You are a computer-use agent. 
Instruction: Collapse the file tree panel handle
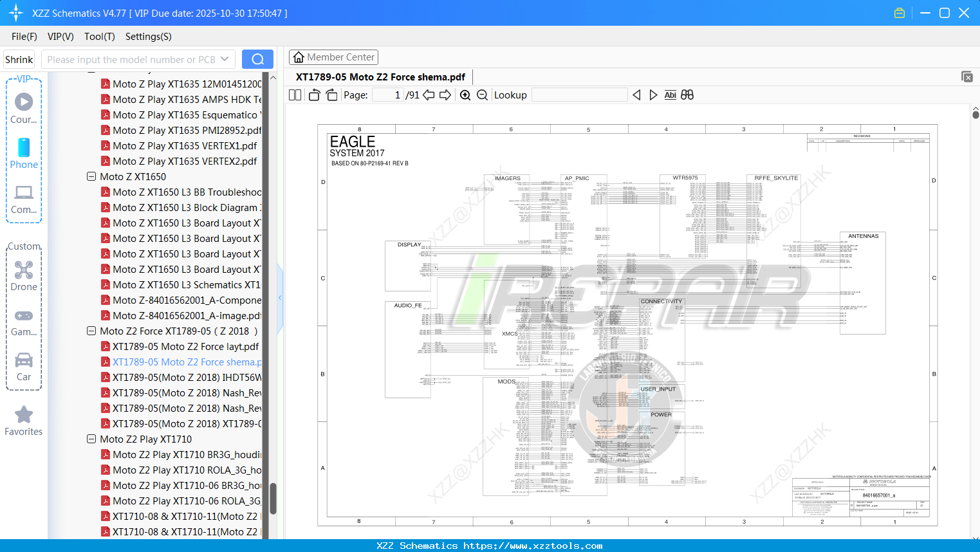pyautogui.click(x=280, y=297)
